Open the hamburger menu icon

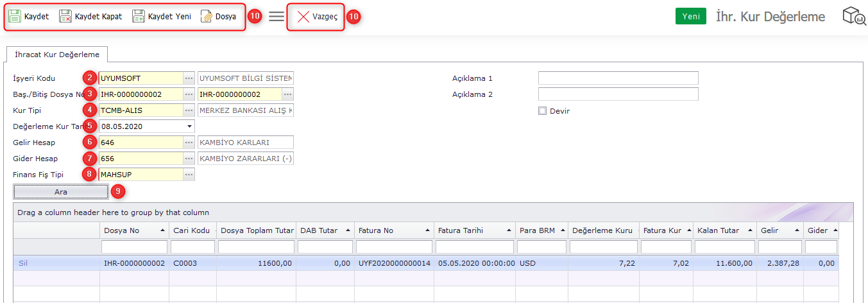[277, 17]
